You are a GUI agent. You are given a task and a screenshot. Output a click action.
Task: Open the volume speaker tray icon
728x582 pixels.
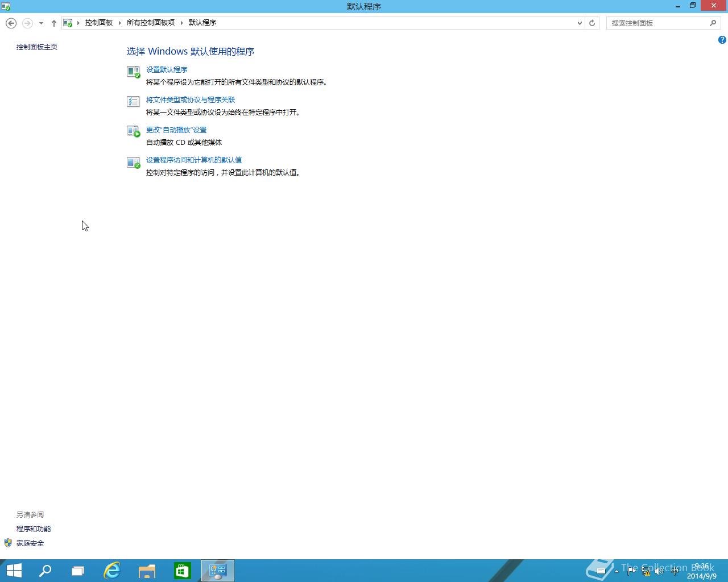pyautogui.click(x=660, y=571)
